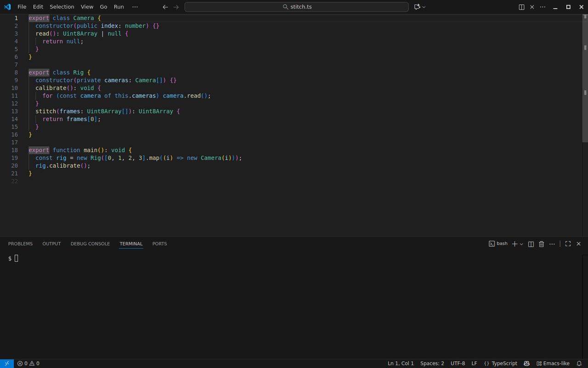Switch to the Problems tab

20,244
